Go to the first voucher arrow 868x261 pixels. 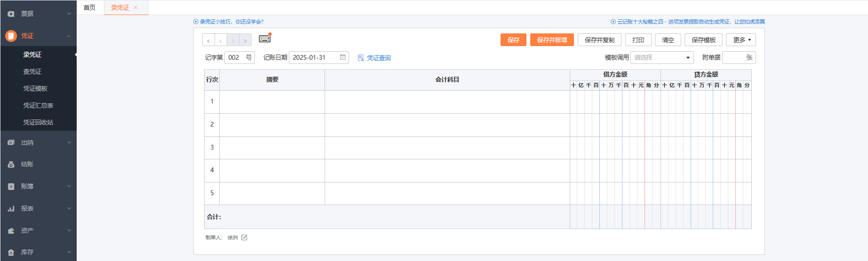[x=208, y=40]
